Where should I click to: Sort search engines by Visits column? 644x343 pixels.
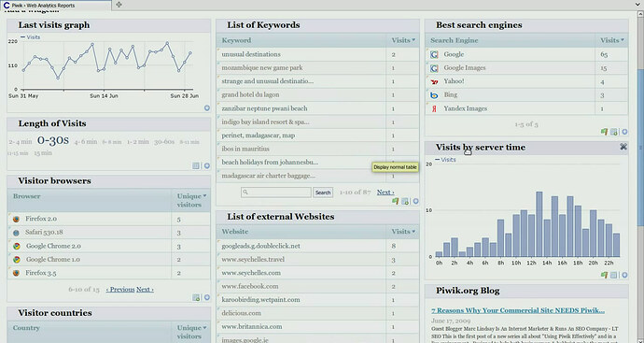pyautogui.click(x=612, y=40)
